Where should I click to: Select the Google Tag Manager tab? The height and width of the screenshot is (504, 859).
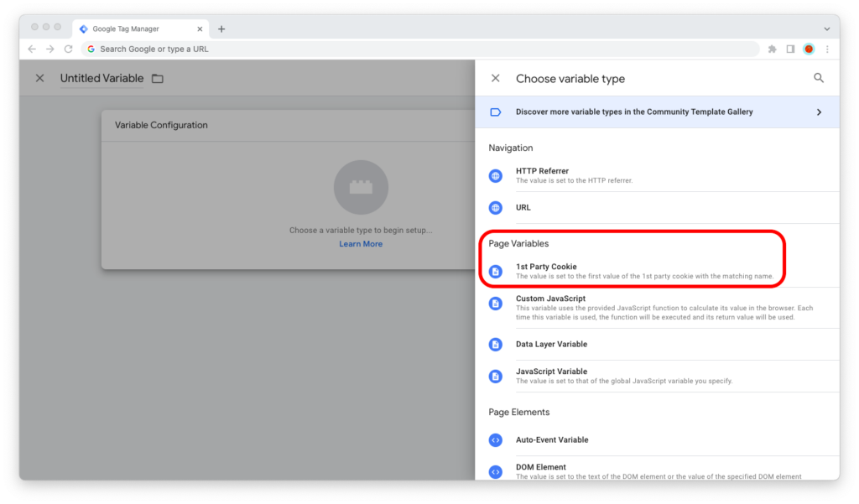click(x=141, y=29)
